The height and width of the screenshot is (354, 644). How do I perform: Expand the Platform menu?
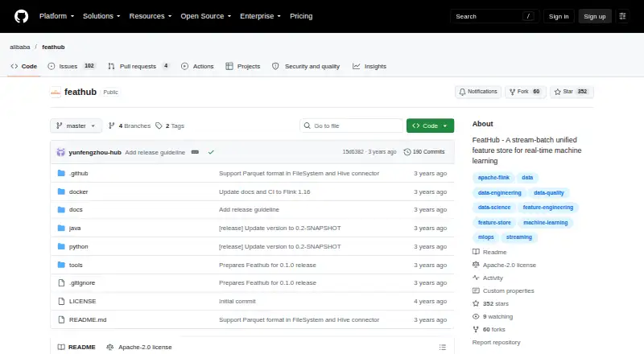point(56,16)
